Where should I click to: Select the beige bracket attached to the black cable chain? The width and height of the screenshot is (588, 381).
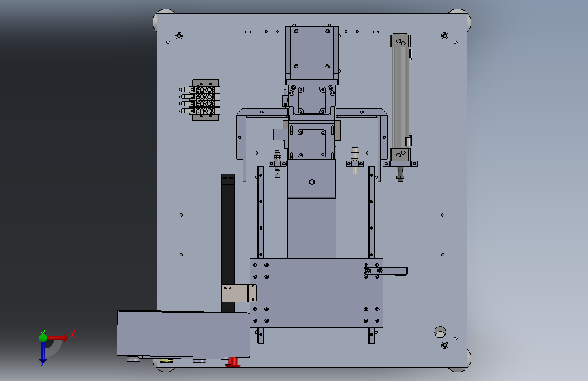239,293
